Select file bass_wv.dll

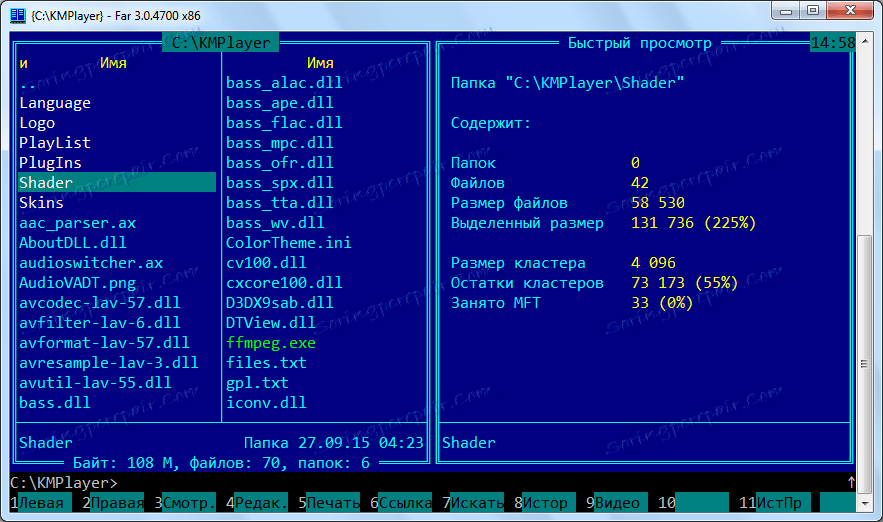[x=275, y=223]
